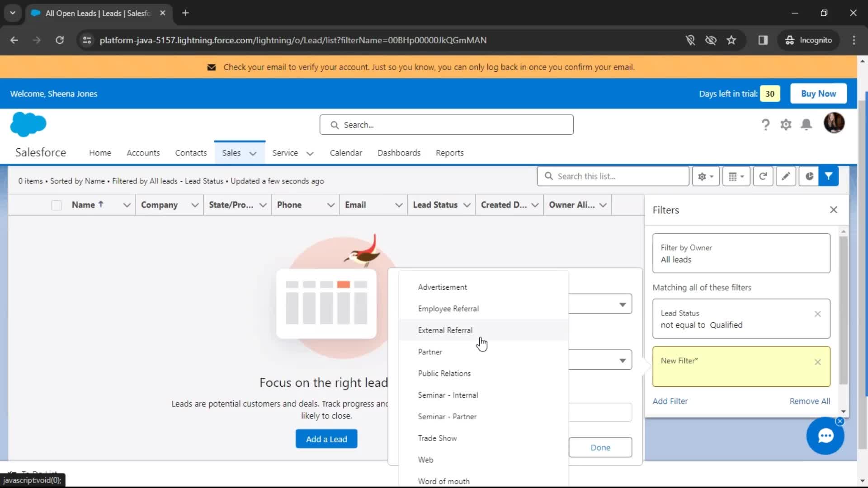Choose Employee Referral option
Image resolution: width=868 pixels, height=488 pixels.
point(483,309)
